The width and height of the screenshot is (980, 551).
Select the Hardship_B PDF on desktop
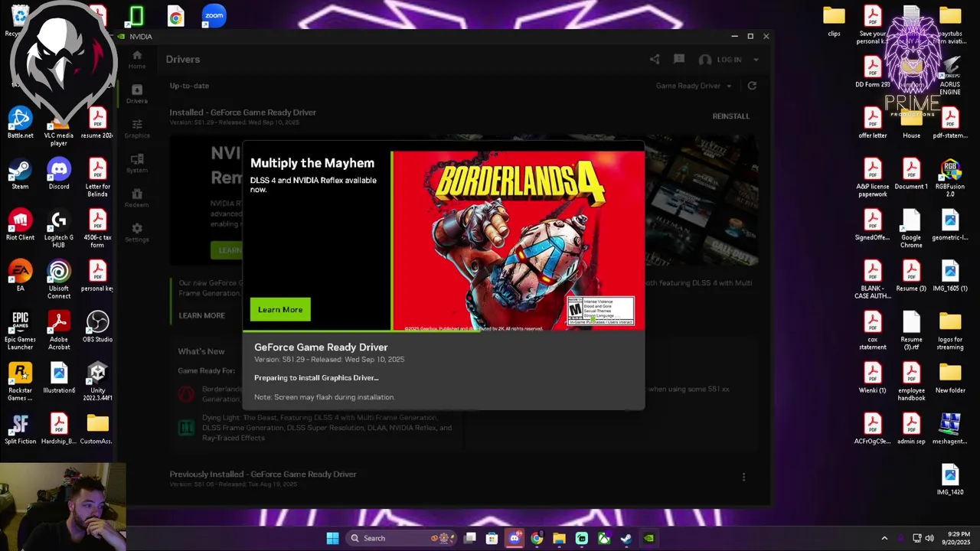click(59, 429)
